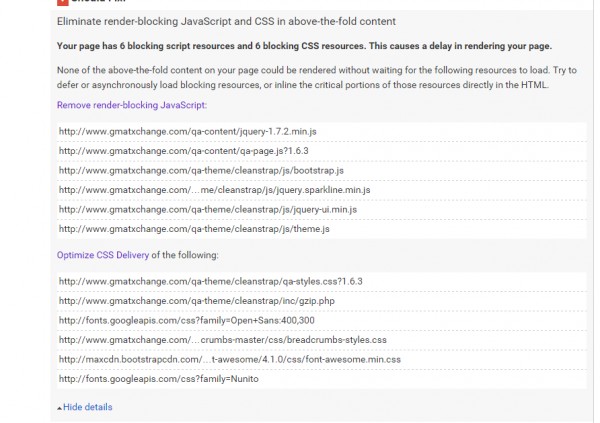Collapse the section with Hide details
Viewport: 600px width, 423px height.
tap(85, 407)
